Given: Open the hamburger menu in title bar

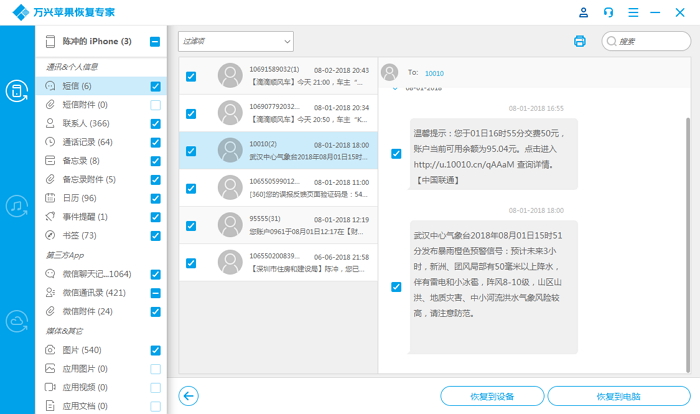Looking at the screenshot, I should tap(634, 12).
